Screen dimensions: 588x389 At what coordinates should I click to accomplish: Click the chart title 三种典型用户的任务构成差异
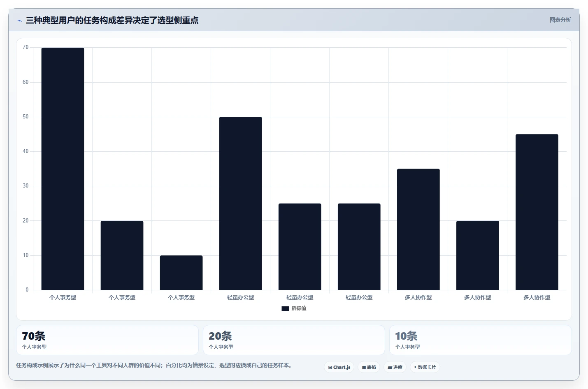[112, 20]
